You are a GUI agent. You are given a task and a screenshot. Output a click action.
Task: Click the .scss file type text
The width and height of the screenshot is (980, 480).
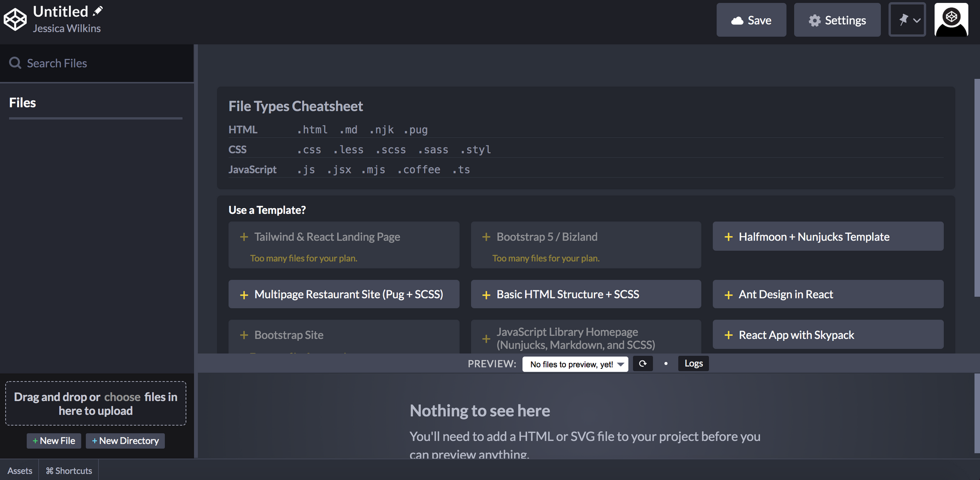click(x=391, y=150)
